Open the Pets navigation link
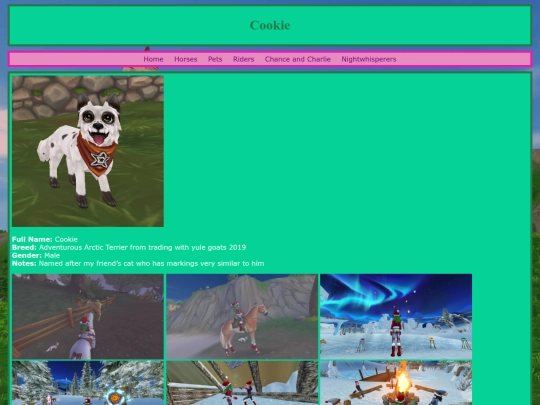This screenshot has height=405, width=540. click(x=215, y=59)
